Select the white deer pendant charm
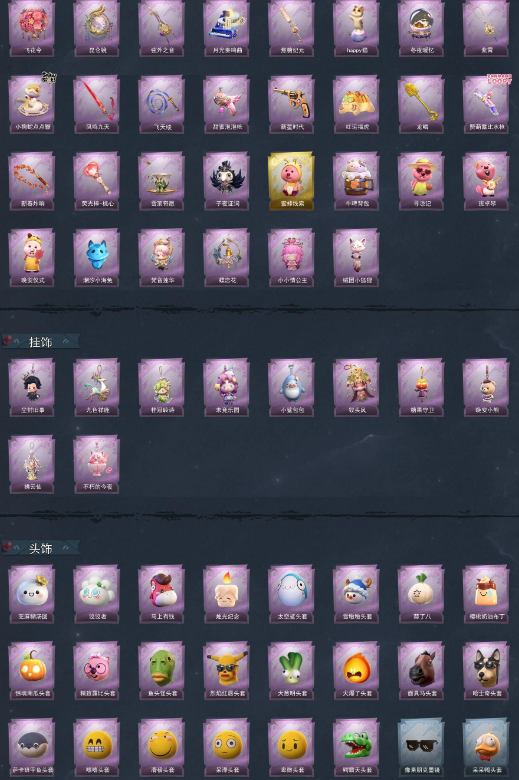 [x=97, y=388]
